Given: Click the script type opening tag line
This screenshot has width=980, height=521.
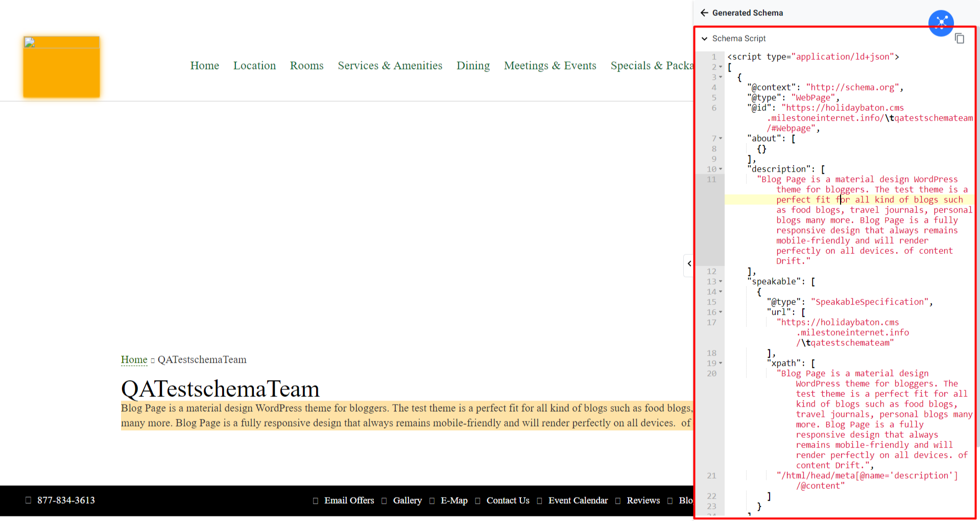Looking at the screenshot, I should [x=813, y=57].
